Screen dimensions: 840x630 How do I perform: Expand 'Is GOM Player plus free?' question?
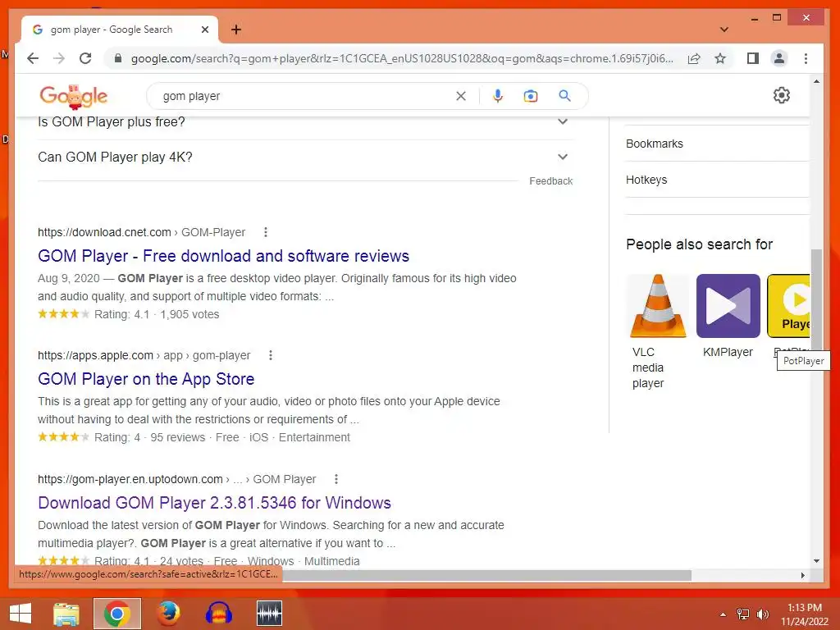pos(305,122)
